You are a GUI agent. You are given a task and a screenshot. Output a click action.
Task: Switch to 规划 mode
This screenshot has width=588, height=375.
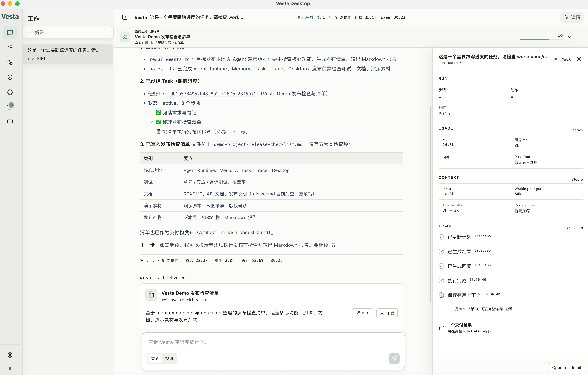click(x=169, y=358)
